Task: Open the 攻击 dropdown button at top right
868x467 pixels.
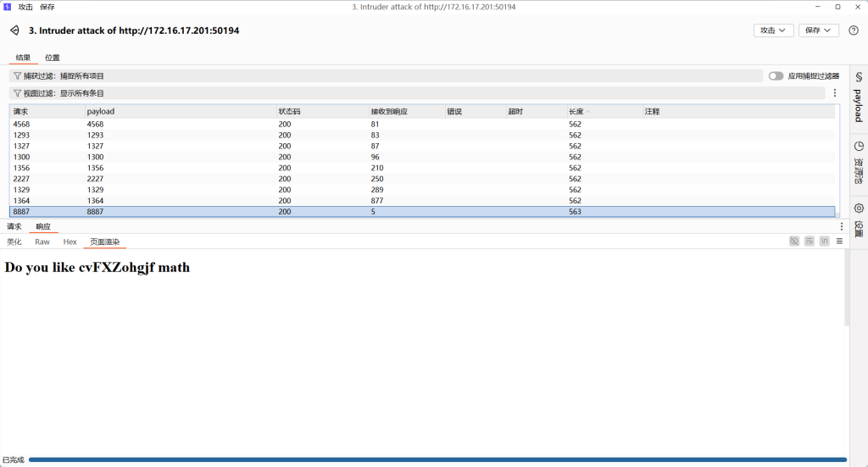Action: [773, 31]
